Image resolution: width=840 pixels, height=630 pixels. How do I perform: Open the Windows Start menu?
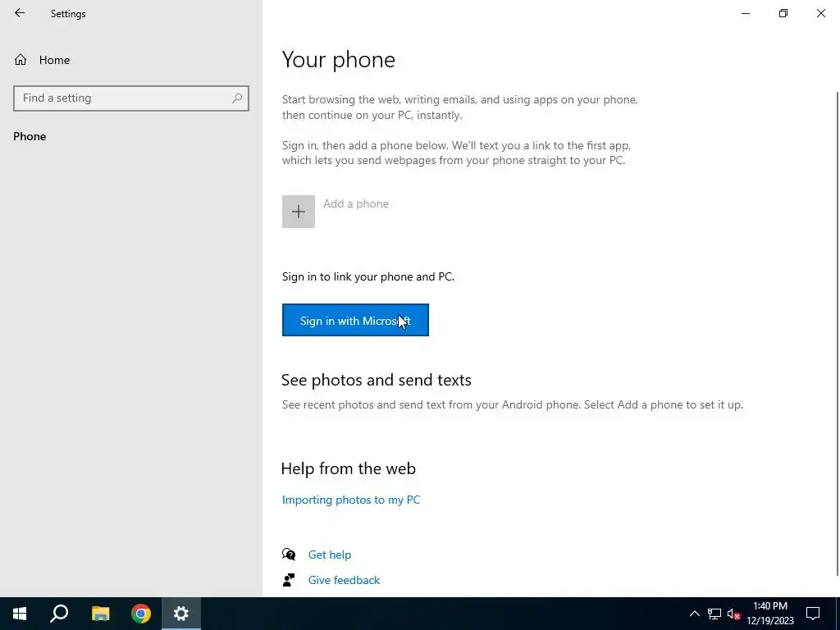(x=20, y=614)
